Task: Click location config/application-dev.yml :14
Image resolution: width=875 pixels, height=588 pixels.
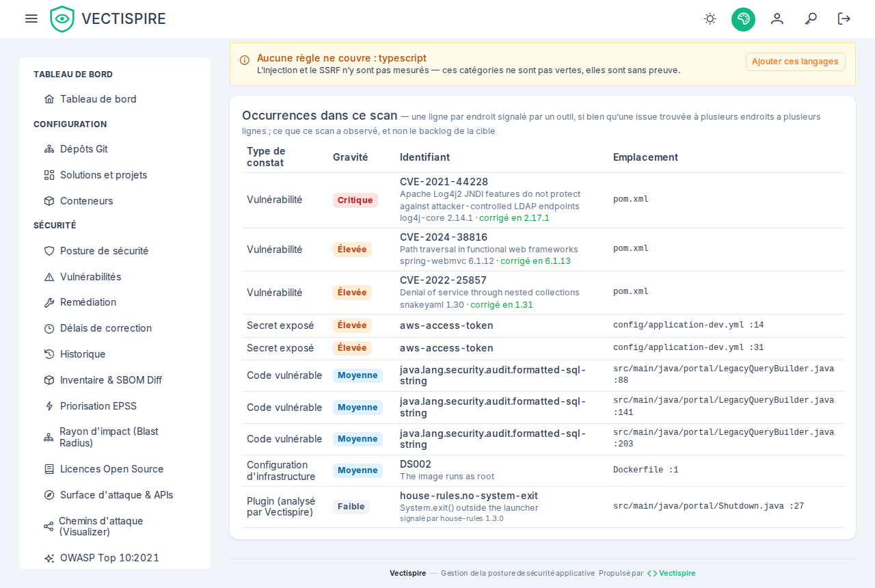Action: 688,325
